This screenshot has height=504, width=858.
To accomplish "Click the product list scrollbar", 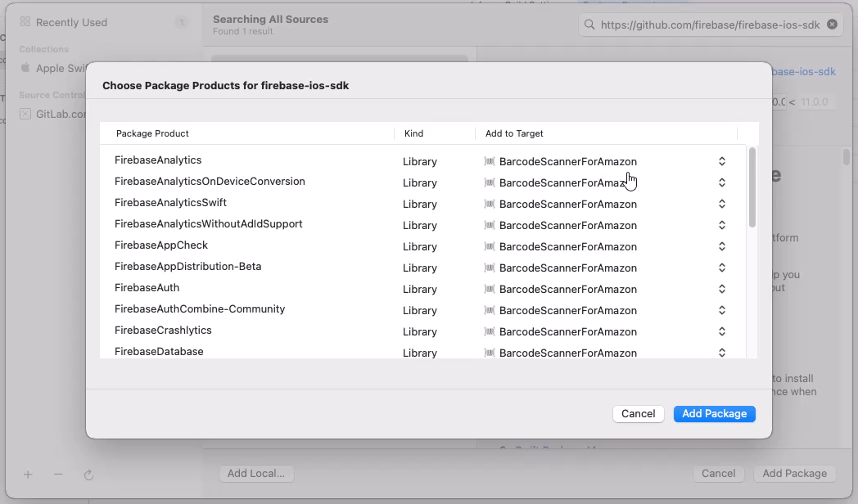I will (x=752, y=187).
